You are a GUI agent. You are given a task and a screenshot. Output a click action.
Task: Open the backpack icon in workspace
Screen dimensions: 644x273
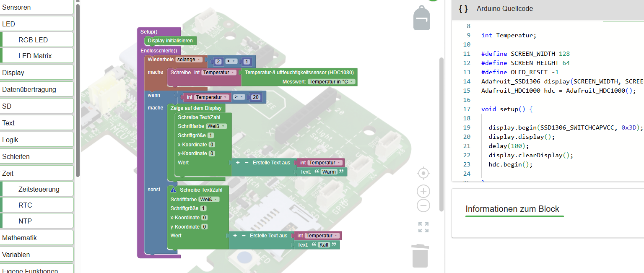click(421, 18)
